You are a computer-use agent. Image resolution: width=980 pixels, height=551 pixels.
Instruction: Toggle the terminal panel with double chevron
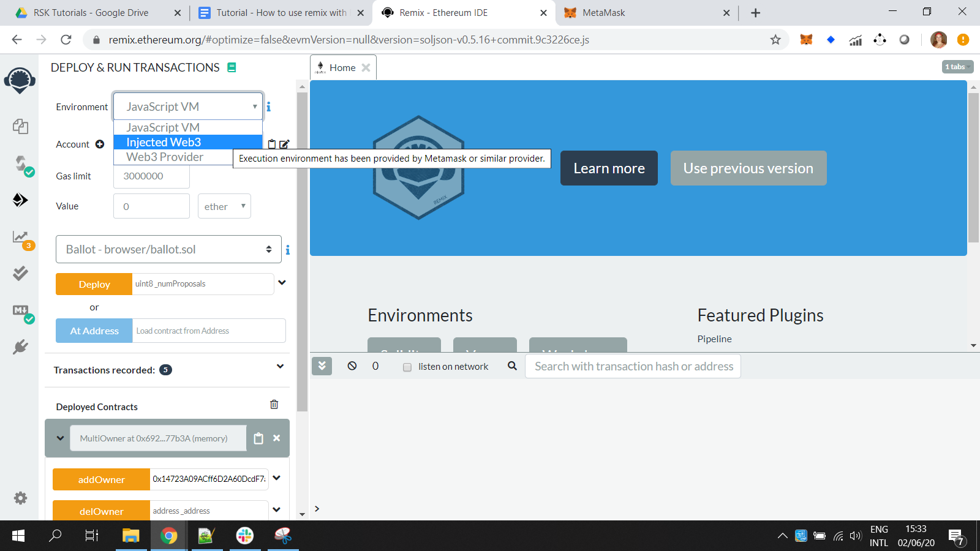pyautogui.click(x=322, y=365)
